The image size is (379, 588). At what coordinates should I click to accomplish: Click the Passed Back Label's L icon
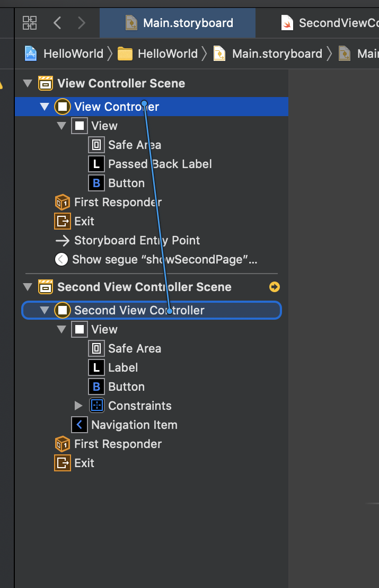click(x=96, y=164)
